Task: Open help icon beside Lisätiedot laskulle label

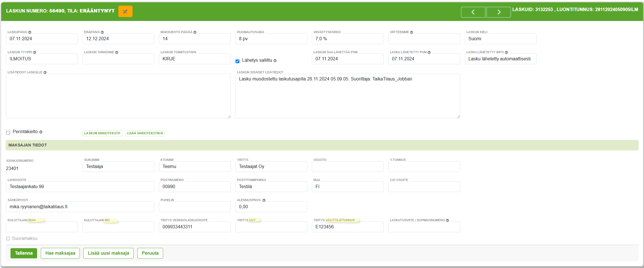Action: [45, 73]
